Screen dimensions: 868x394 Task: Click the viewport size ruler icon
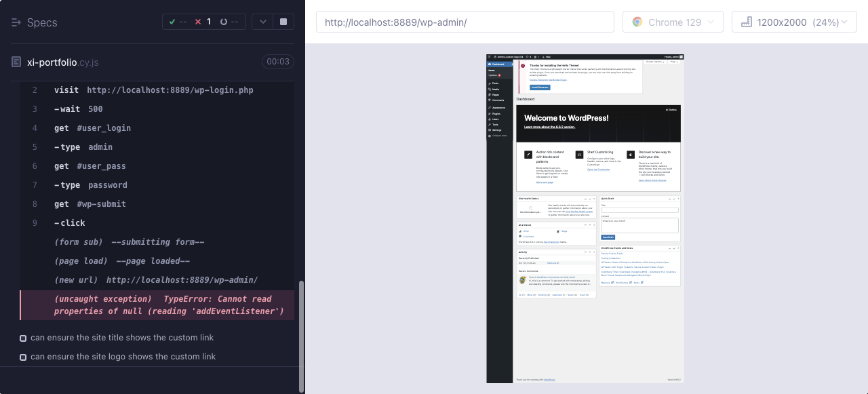[747, 22]
